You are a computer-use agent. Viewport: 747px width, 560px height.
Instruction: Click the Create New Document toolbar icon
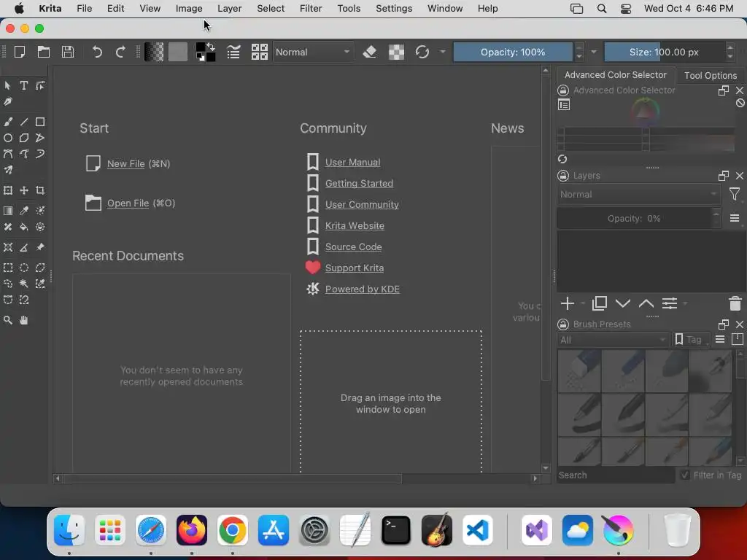point(20,52)
